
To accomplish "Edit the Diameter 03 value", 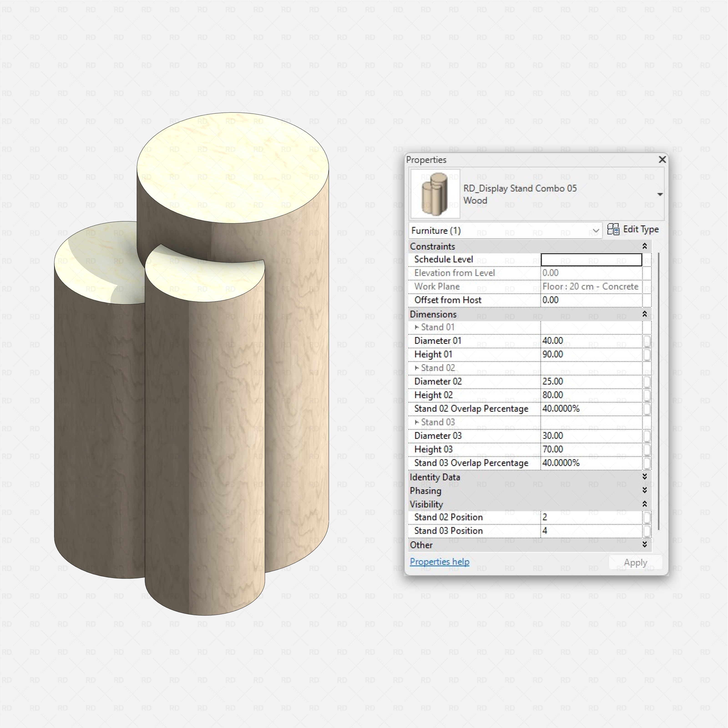I will [591, 436].
